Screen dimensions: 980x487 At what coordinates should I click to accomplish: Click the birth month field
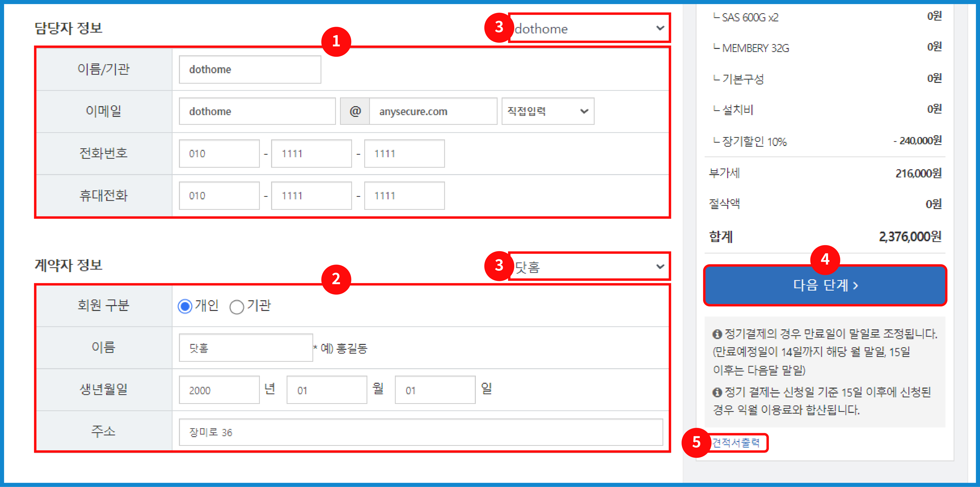[327, 390]
